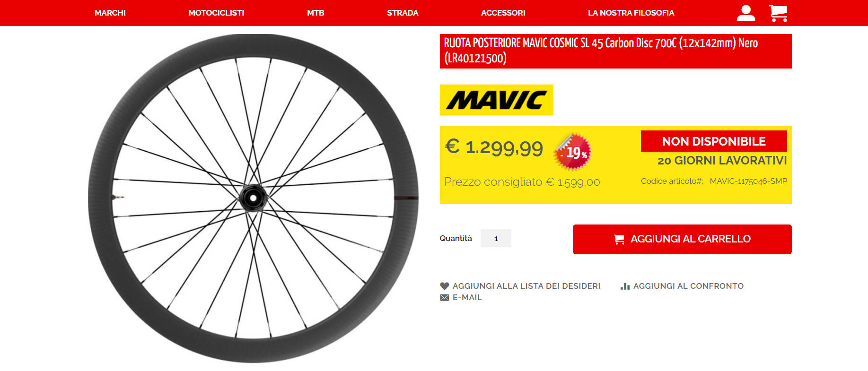
Task: Click Aggiungi al Carrello button
Action: [682, 239]
